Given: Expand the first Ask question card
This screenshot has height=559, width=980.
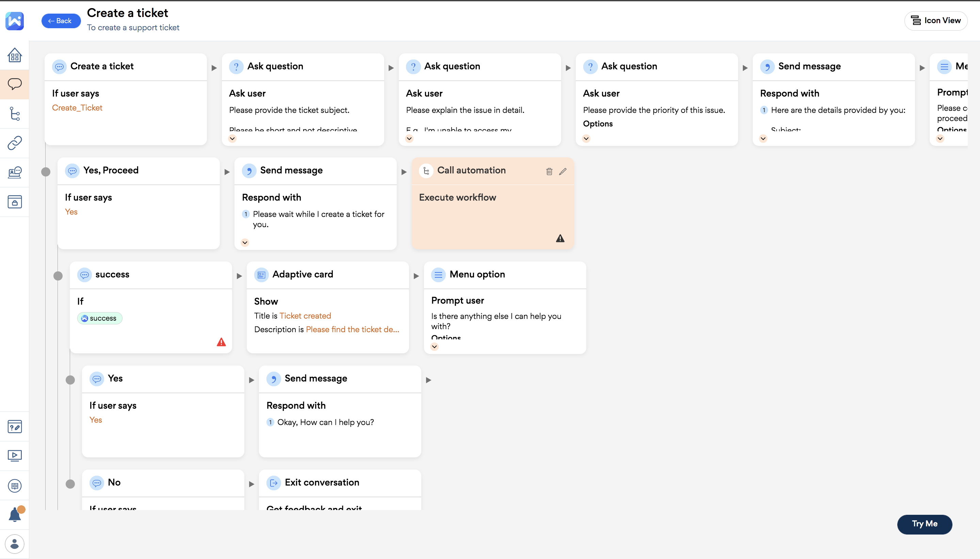Looking at the screenshot, I should (x=232, y=139).
